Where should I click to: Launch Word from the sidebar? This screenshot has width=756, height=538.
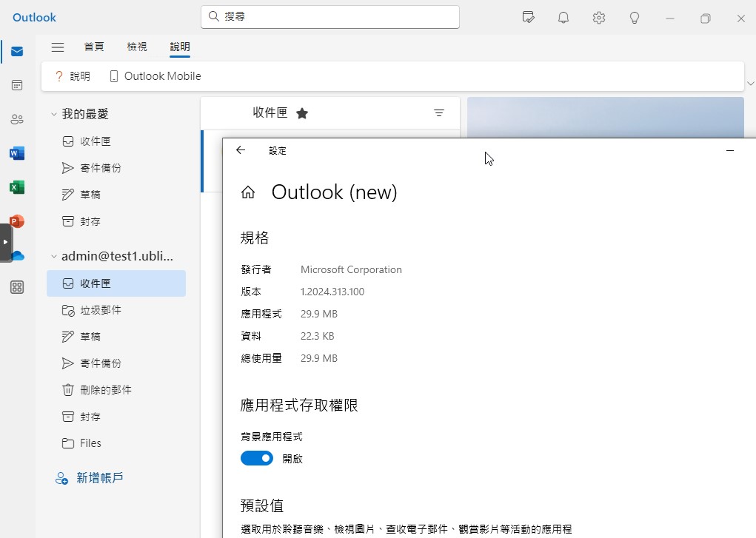[17, 153]
